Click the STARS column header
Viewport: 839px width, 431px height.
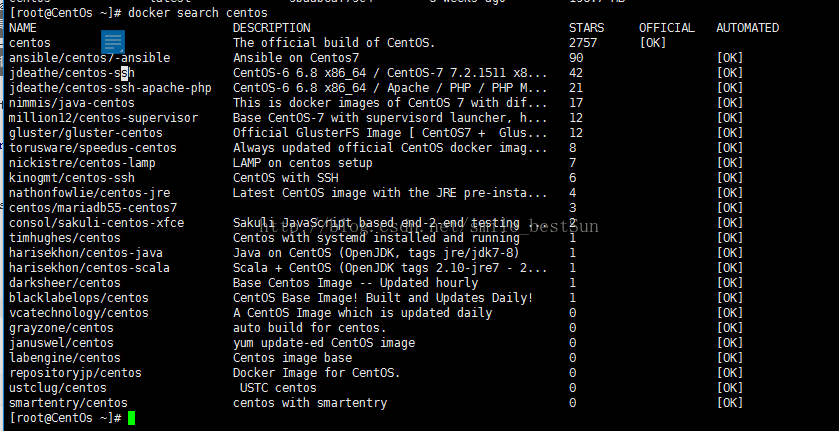pos(586,28)
